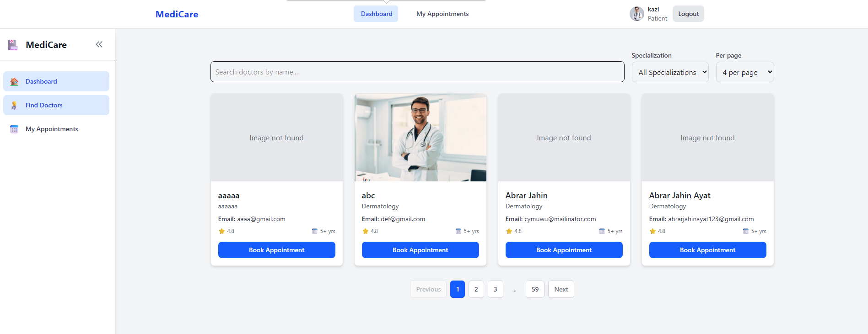Click experience calendar icon on Abrar Jahin card
This screenshot has height=334, width=868.
[x=602, y=231]
